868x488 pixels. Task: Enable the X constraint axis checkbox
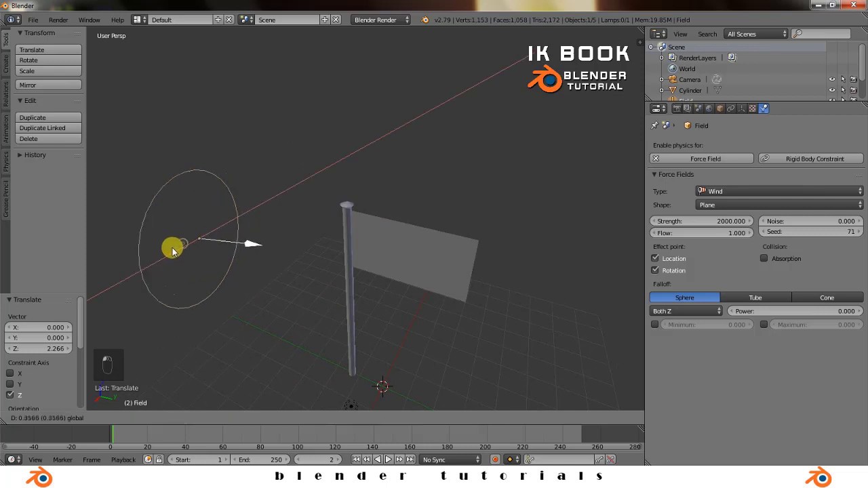point(10,373)
